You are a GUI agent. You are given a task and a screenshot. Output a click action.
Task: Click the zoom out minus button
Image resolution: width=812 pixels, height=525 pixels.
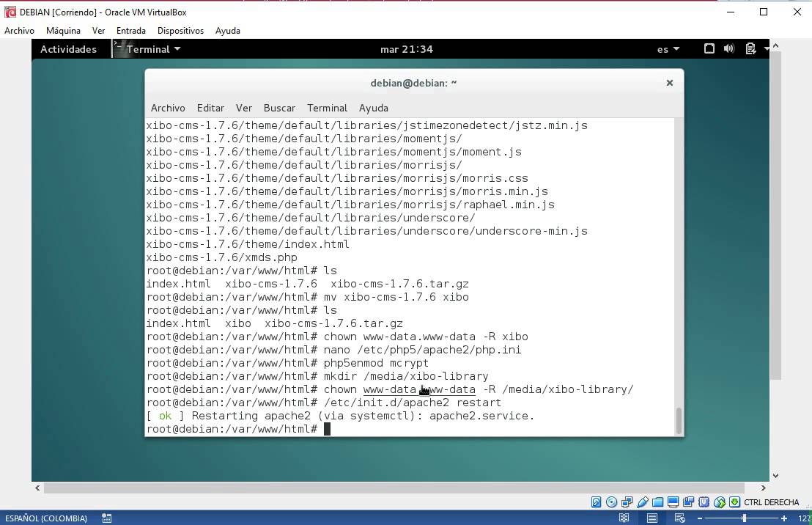[x=700, y=518]
